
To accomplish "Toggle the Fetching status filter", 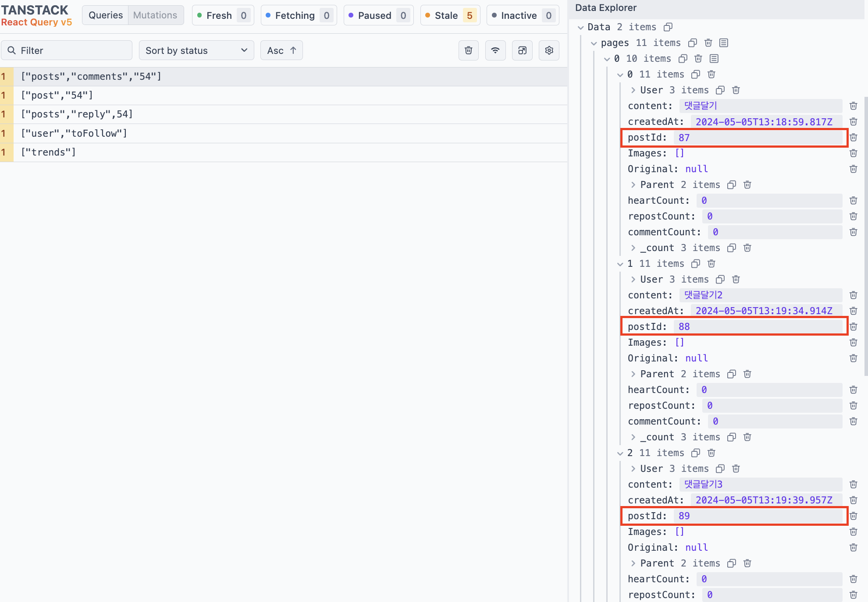I will [x=299, y=15].
